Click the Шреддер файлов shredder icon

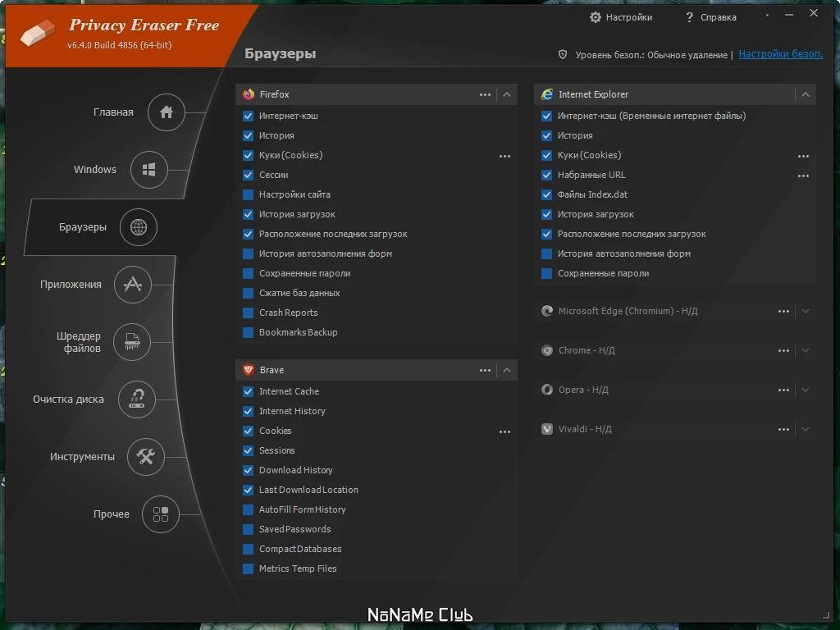132,342
